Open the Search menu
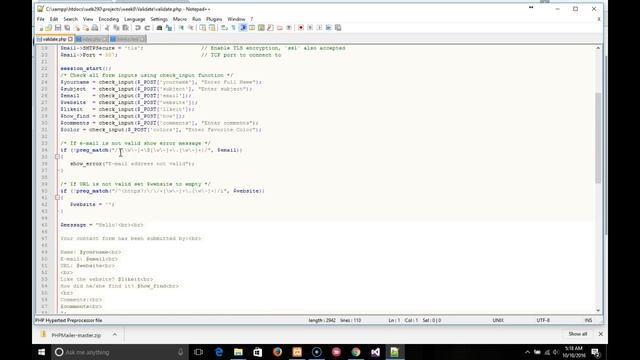 [x=70, y=19]
